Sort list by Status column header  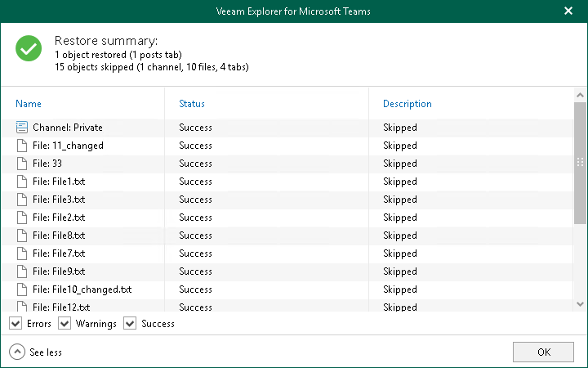[192, 104]
